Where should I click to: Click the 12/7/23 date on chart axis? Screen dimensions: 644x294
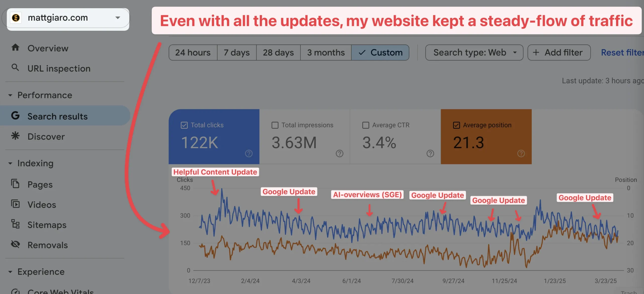199,281
